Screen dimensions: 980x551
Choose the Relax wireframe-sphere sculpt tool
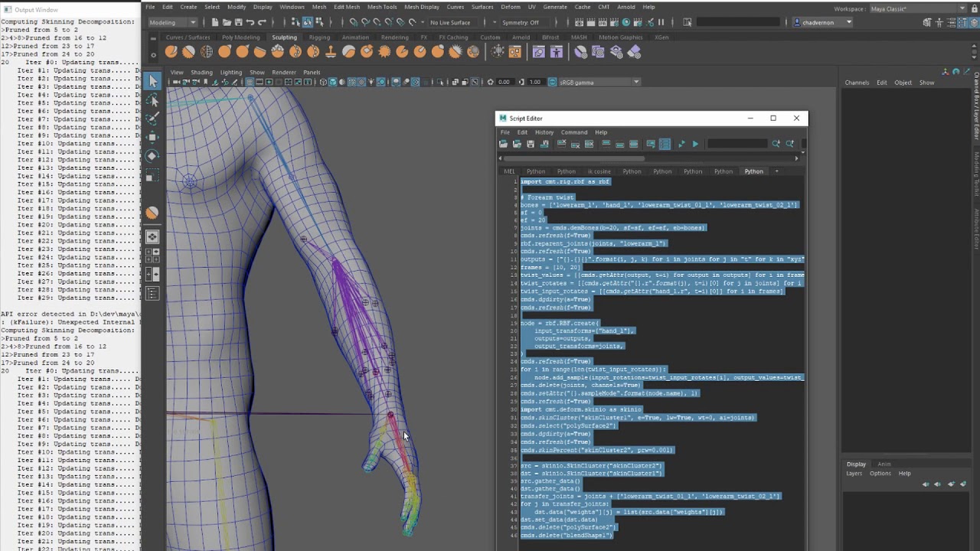[207, 52]
